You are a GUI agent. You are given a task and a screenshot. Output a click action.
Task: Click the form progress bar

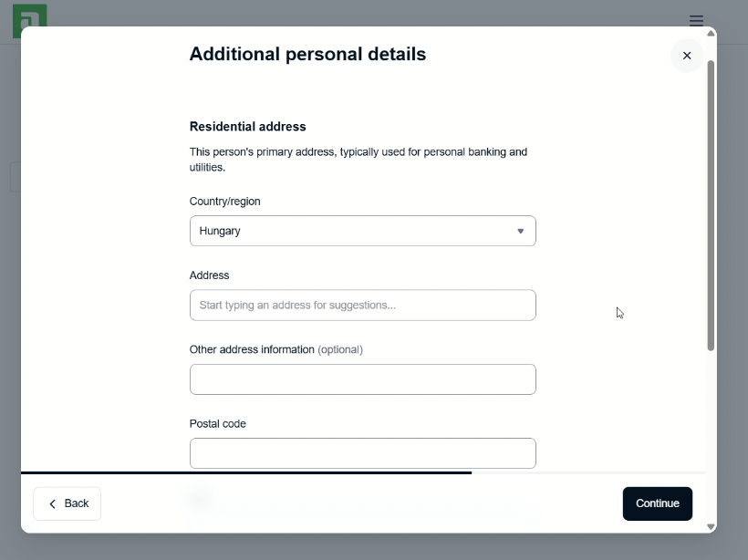point(246,472)
